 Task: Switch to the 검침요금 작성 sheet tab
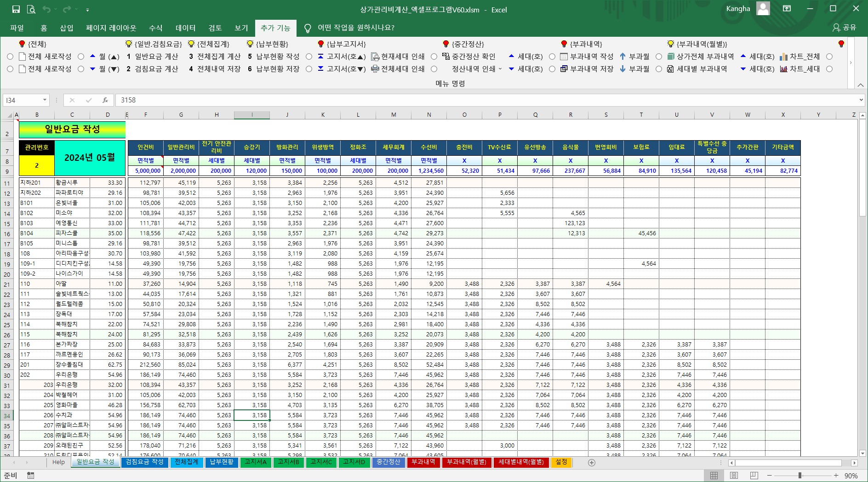pyautogui.click(x=144, y=462)
